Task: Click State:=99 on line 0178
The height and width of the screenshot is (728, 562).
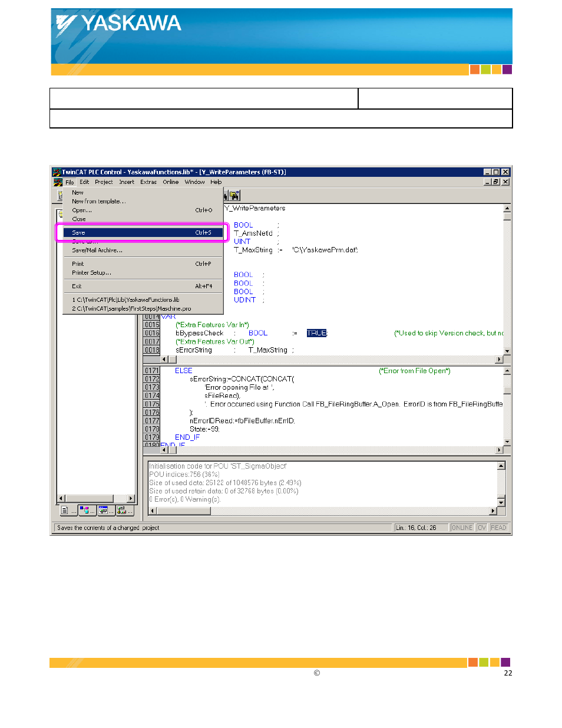Action: pyautogui.click(x=204, y=429)
